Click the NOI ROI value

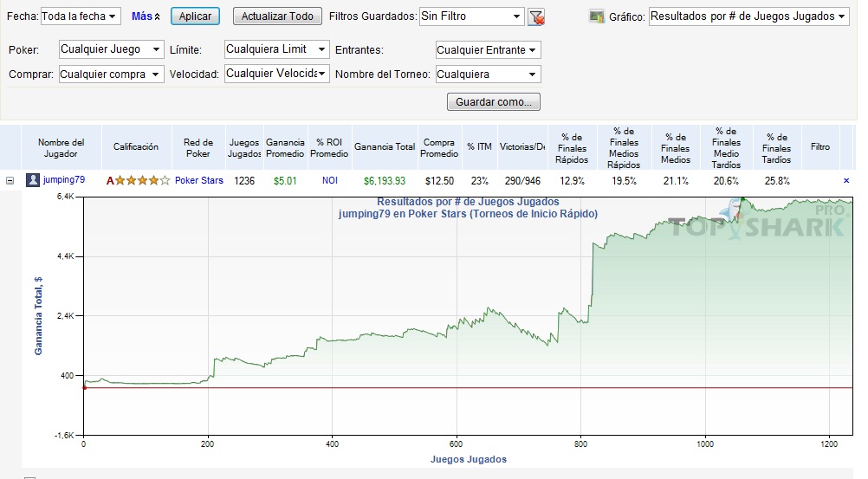click(330, 180)
